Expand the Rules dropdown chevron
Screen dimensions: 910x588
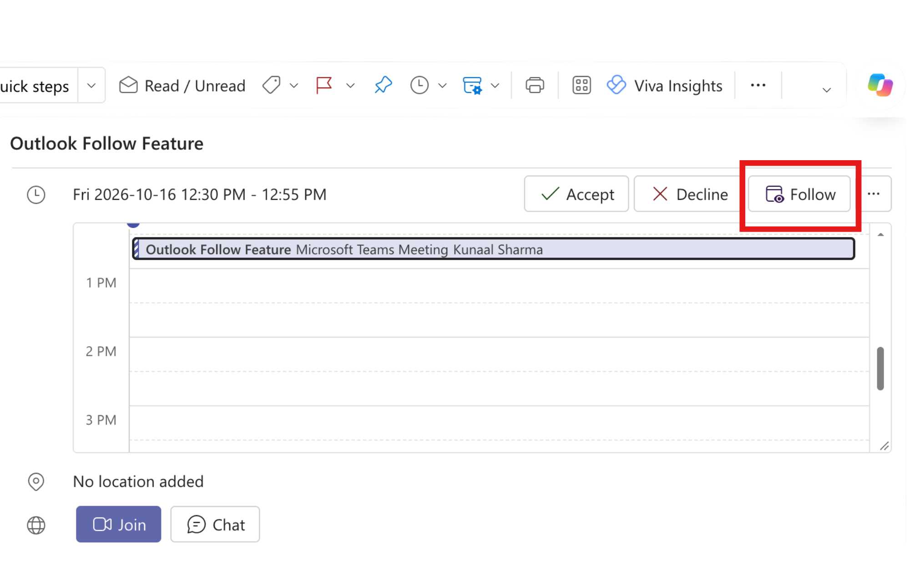click(495, 86)
